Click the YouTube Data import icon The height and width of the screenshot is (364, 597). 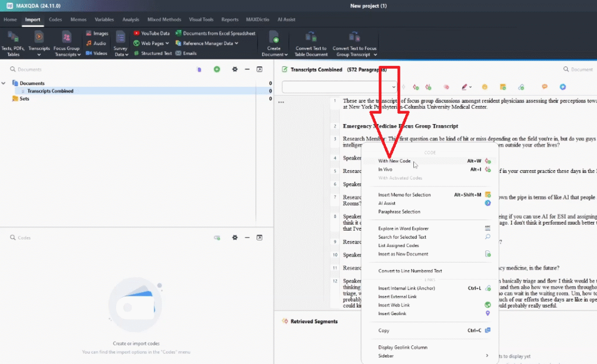[x=137, y=33]
